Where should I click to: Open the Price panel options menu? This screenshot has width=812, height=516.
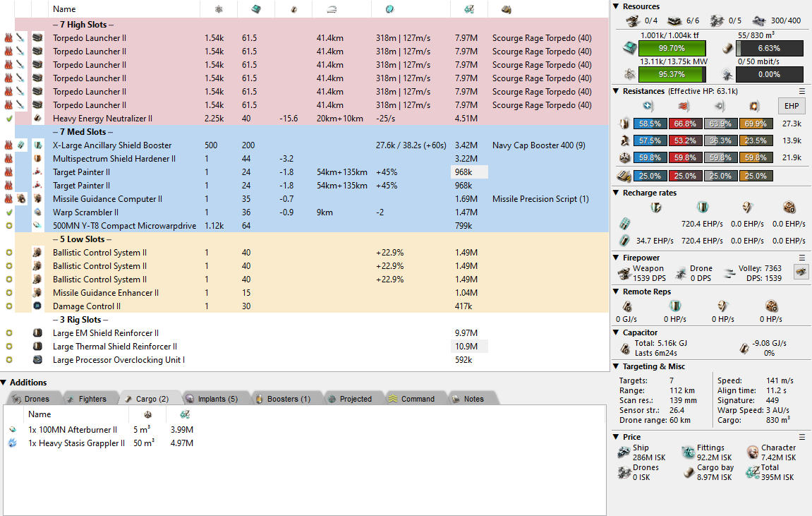(x=801, y=437)
